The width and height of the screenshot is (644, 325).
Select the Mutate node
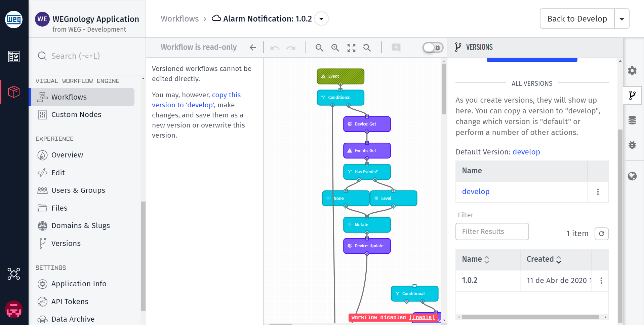[367, 225]
